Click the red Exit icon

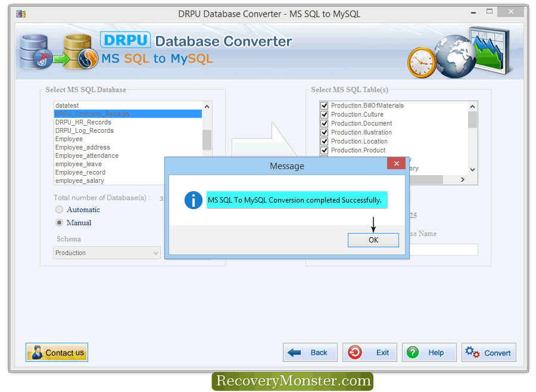point(354,352)
